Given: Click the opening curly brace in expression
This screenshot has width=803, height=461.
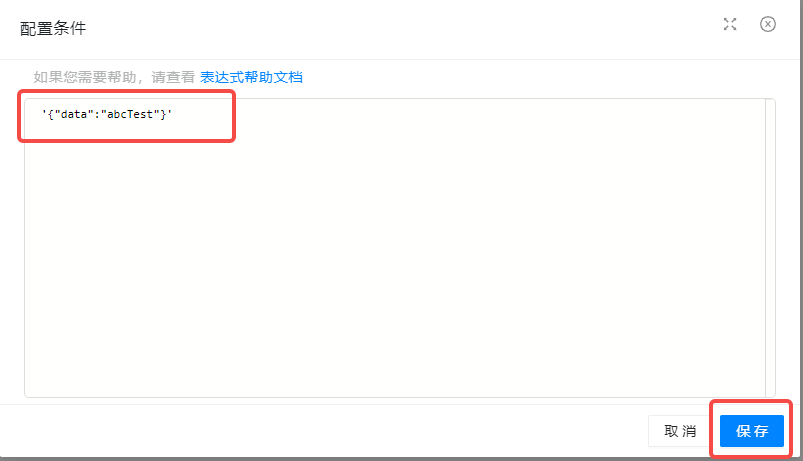Looking at the screenshot, I should (51, 114).
